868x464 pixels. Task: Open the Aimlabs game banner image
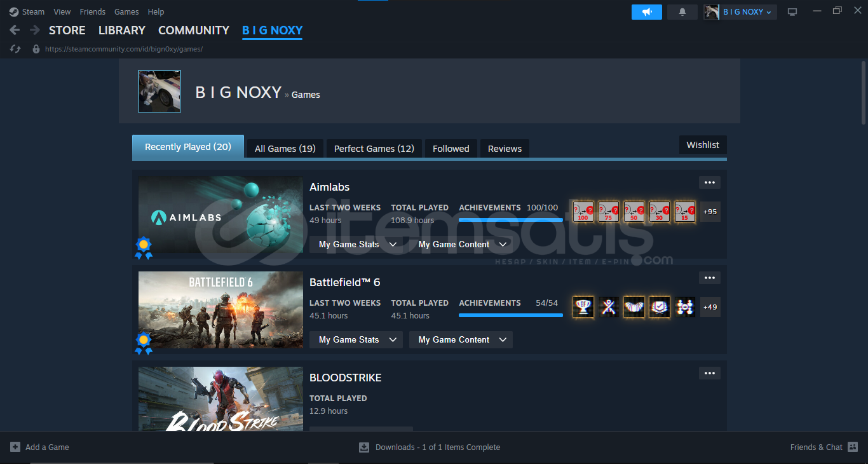coord(220,214)
